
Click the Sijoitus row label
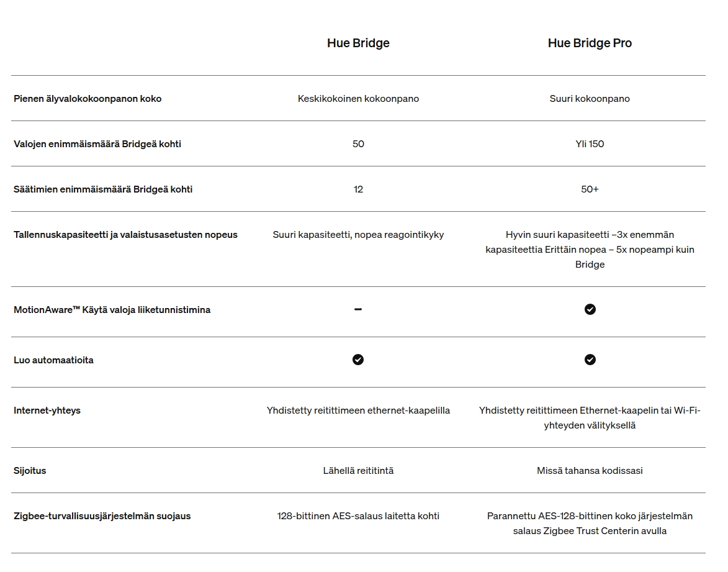[30, 471]
